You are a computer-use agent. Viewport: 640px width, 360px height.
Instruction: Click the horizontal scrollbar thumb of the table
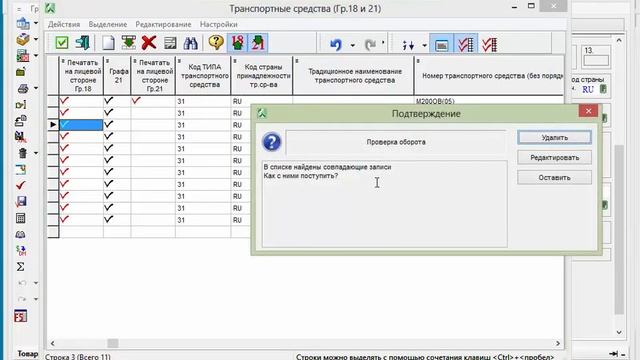tap(113, 344)
